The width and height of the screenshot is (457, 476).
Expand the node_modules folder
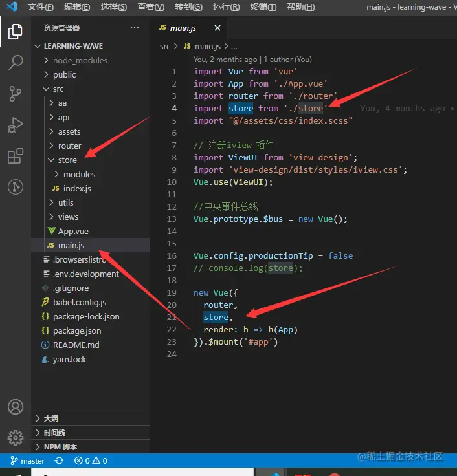tap(90, 60)
